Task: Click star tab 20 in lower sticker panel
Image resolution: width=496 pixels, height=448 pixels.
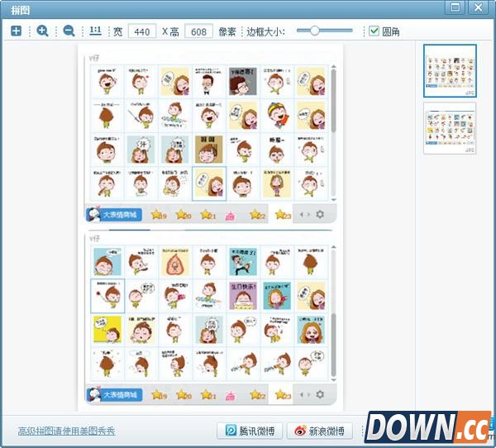Action: click(x=184, y=395)
